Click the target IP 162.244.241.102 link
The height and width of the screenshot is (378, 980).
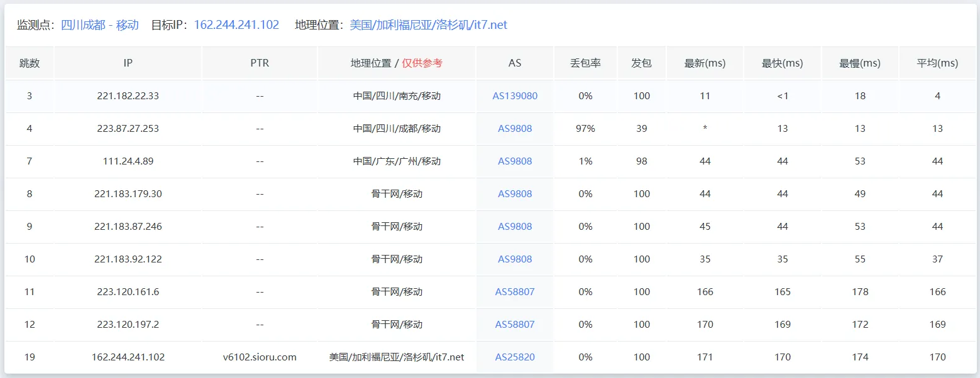pos(236,24)
